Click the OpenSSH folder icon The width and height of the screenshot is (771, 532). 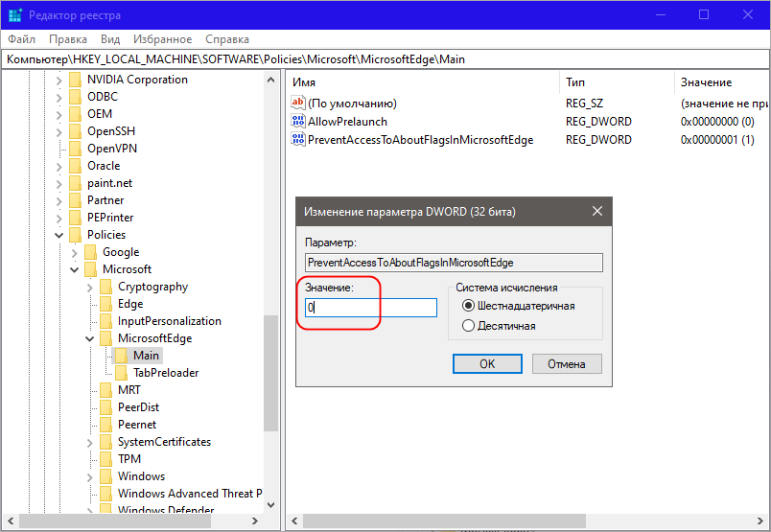75,131
